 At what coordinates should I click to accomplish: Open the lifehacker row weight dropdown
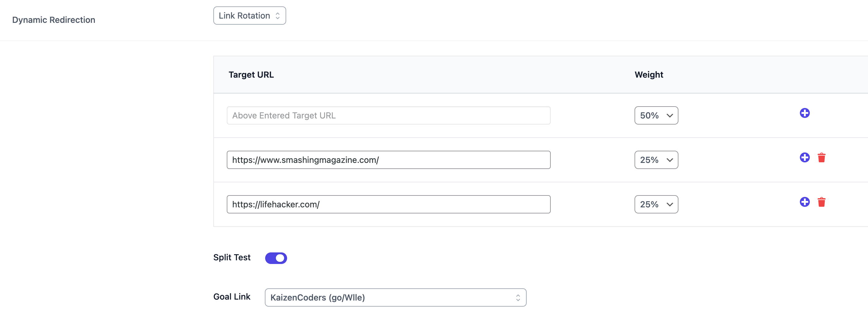pos(656,204)
